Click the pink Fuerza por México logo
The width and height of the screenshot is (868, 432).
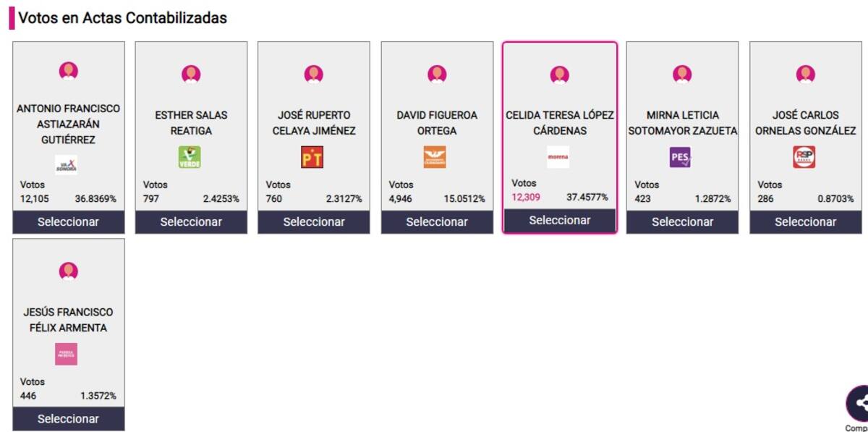66,354
